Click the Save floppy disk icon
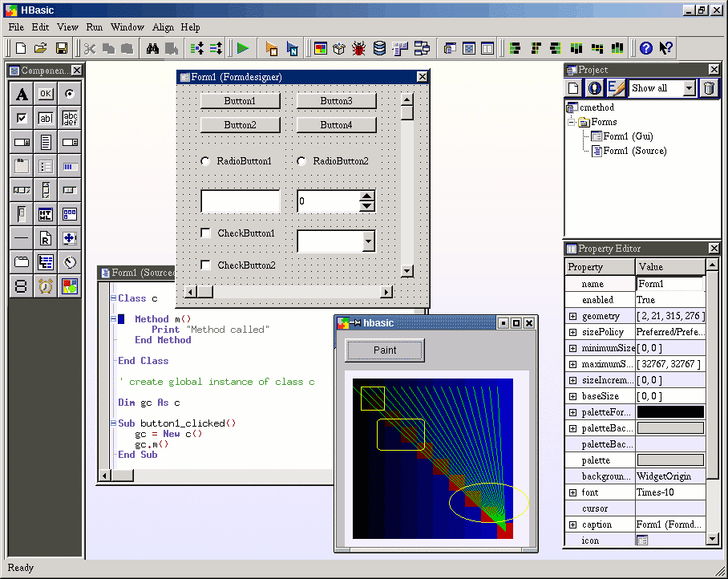Viewport: 728px width, 579px height. click(62, 48)
